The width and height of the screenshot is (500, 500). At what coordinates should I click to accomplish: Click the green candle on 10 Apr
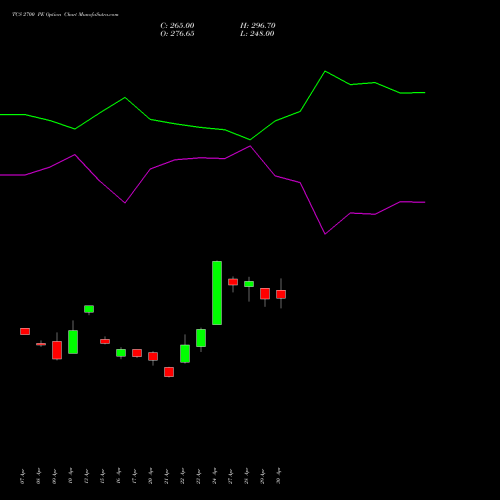point(73,342)
